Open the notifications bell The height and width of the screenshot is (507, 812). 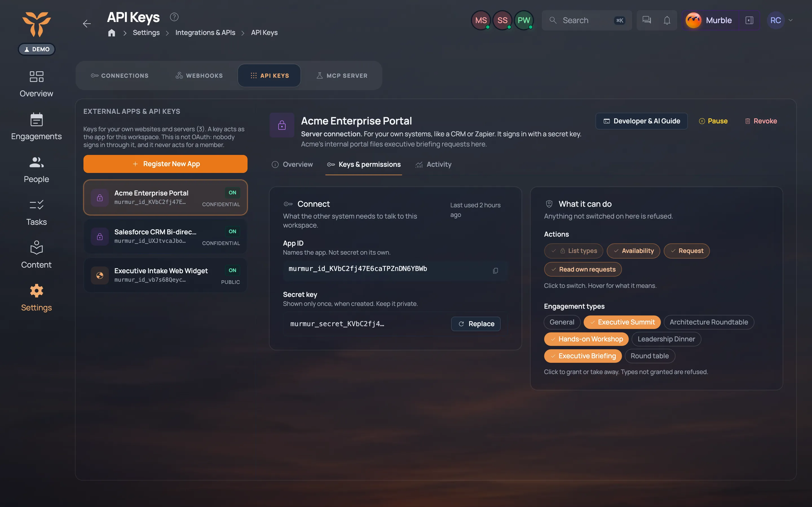667,21
